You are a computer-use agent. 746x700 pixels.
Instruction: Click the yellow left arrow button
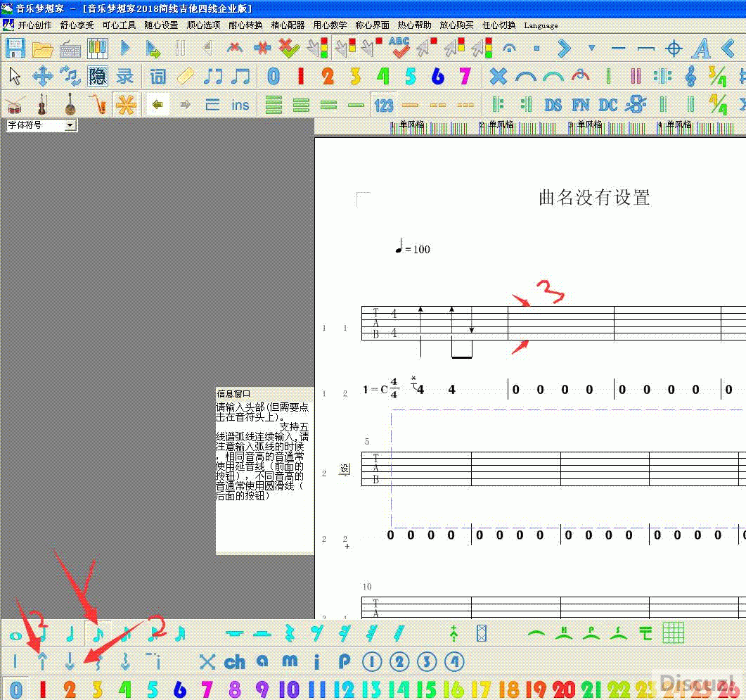[x=157, y=104]
